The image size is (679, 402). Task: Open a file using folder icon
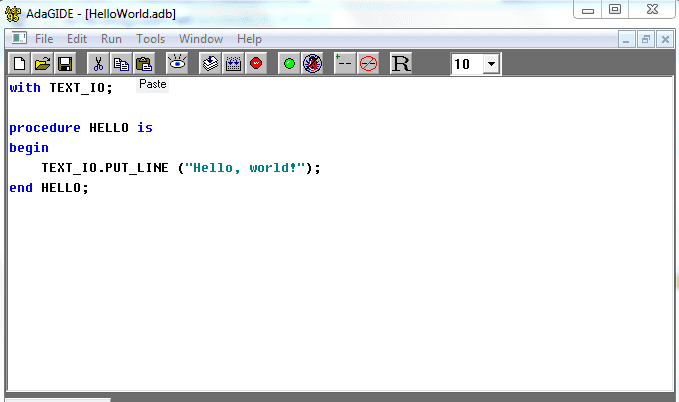(x=42, y=64)
